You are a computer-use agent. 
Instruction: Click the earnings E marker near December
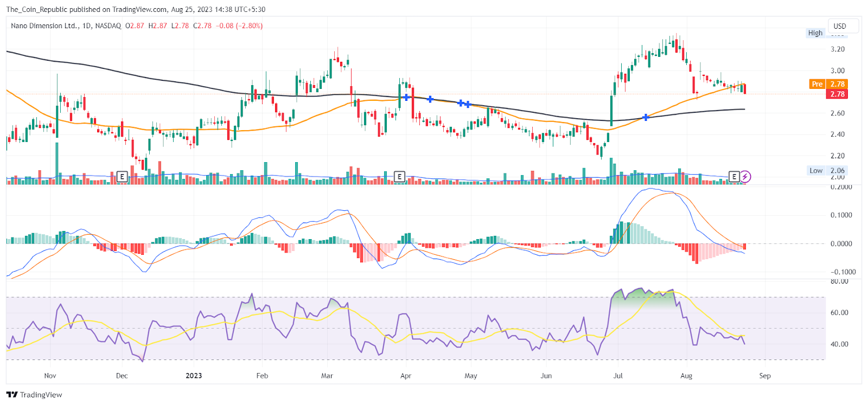(x=122, y=177)
